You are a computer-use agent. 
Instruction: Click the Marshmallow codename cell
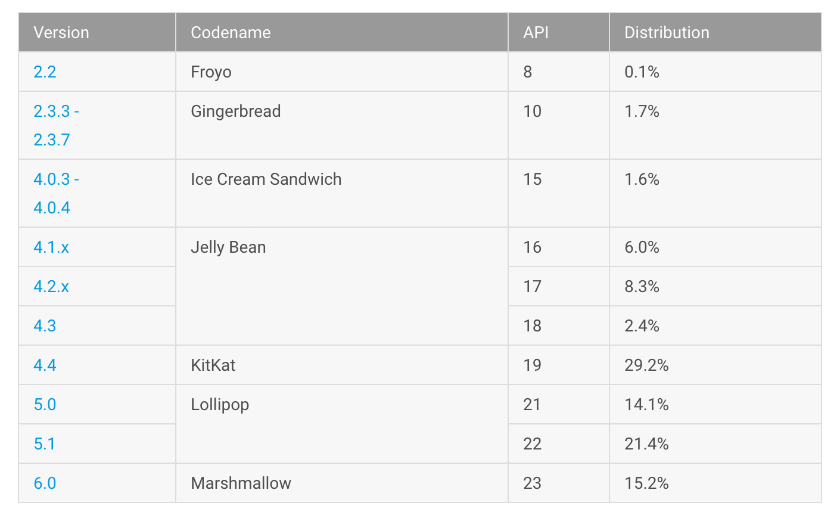(241, 483)
